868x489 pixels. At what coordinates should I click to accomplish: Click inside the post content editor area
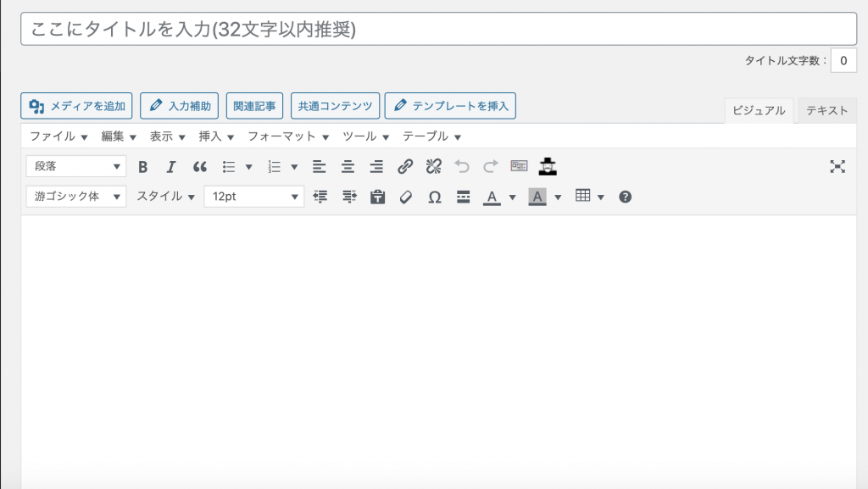coord(438,352)
